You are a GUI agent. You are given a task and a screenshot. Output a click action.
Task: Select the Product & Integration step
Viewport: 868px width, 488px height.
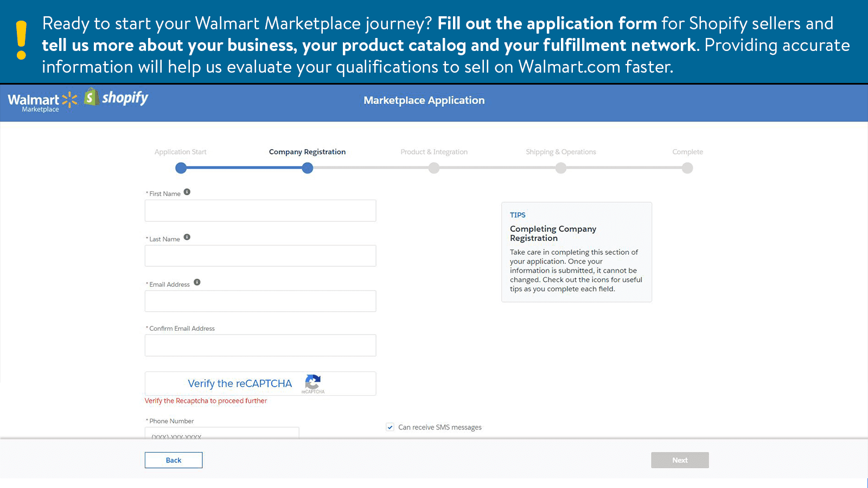click(434, 168)
